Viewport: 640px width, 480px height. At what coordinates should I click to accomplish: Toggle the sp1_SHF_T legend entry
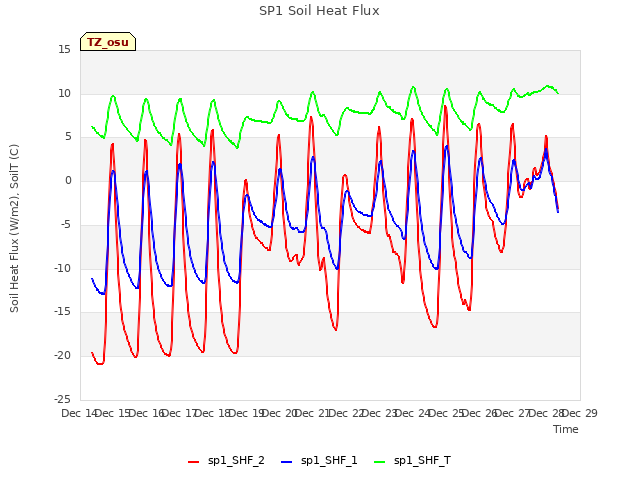412,461
